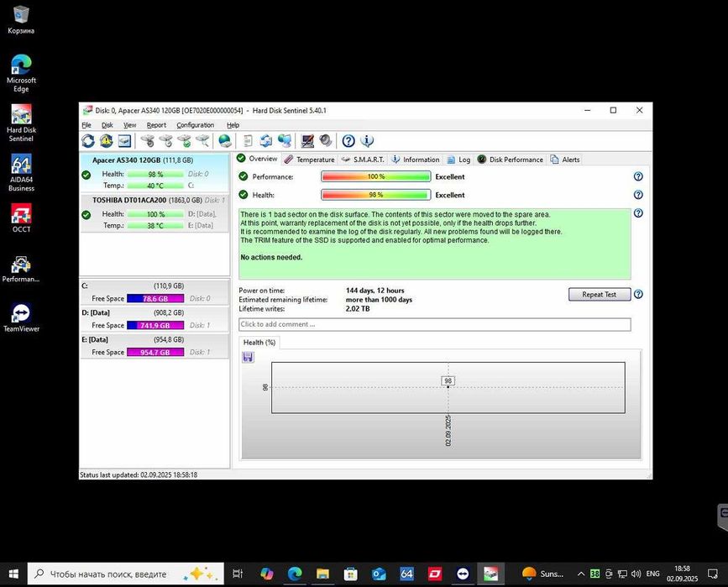Click the help icon next to Health bar

[x=638, y=195]
